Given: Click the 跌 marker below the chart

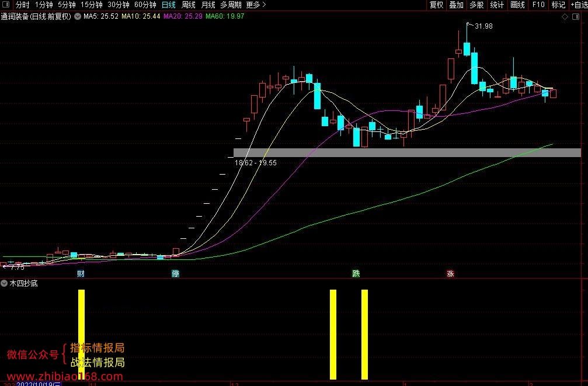Looking at the screenshot, I should 356,273.
